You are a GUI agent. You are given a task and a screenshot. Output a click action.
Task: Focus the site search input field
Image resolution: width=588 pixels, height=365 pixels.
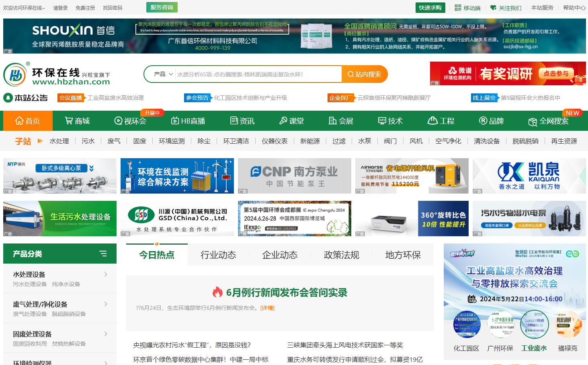tap(258, 74)
